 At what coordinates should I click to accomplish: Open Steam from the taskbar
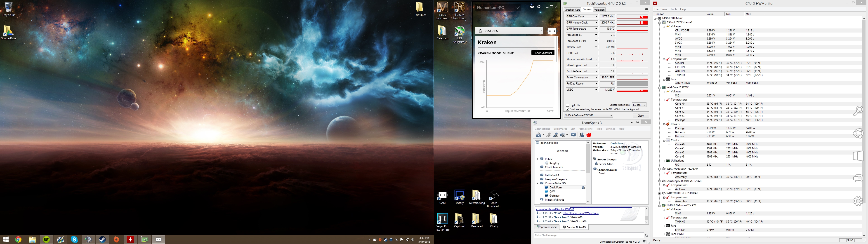102,240
